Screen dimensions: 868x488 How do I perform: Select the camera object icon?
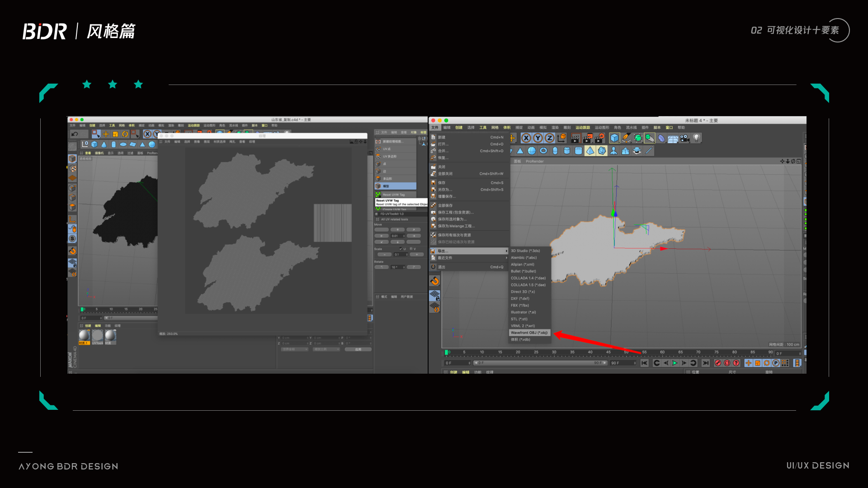click(685, 138)
